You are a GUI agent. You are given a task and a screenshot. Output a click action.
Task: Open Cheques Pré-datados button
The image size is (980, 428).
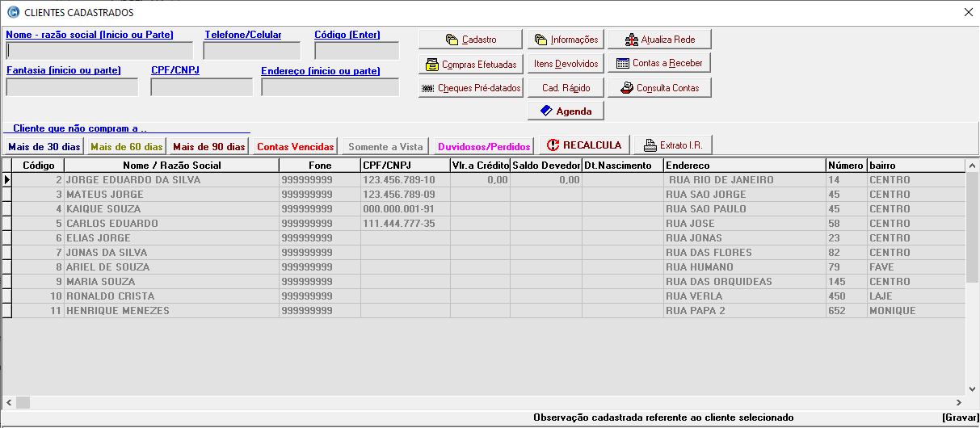pos(471,88)
